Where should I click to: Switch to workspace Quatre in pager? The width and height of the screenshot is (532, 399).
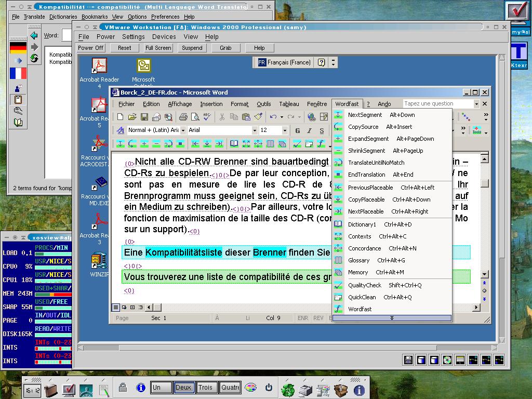[x=230, y=388]
